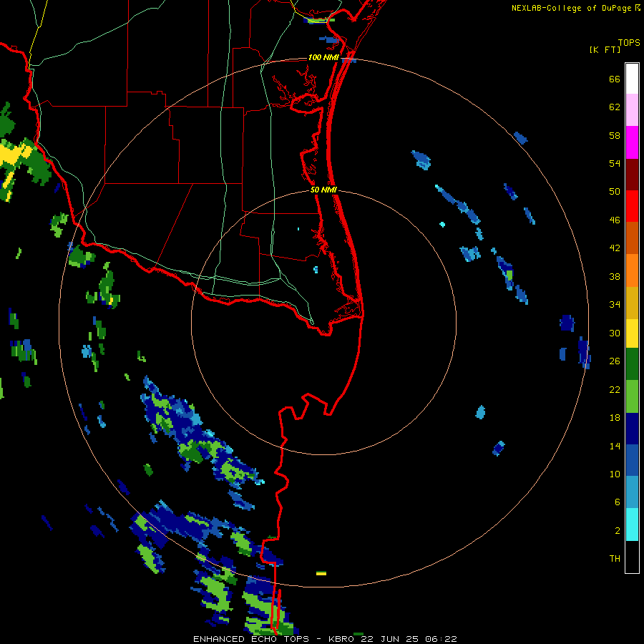Click the 10 legend value
The image size is (644, 644).
pyautogui.click(x=615, y=474)
